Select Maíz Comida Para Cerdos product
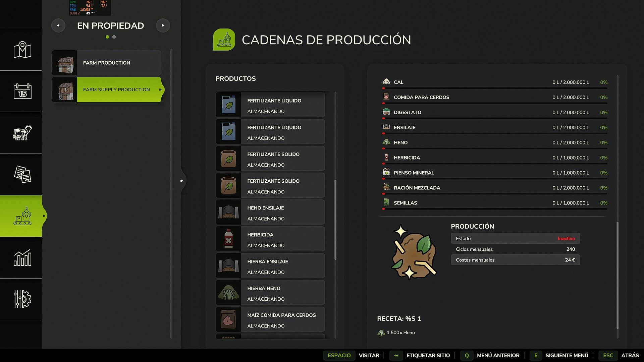644x362 pixels. click(x=270, y=319)
